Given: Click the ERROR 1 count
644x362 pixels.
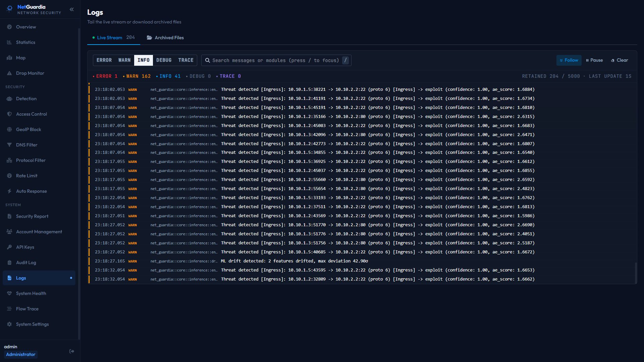Looking at the screenshot, I should tap(105, 76).
